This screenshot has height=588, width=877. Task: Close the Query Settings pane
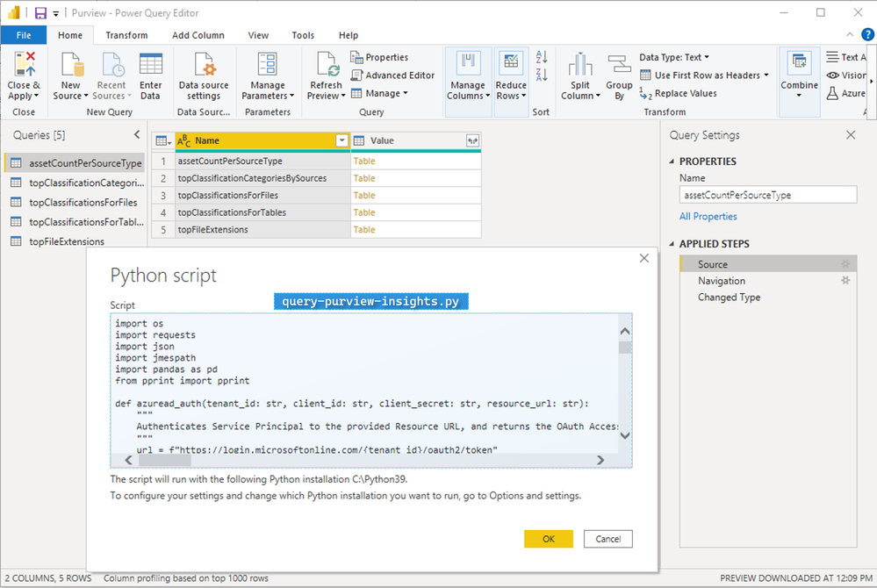[851, 134]
